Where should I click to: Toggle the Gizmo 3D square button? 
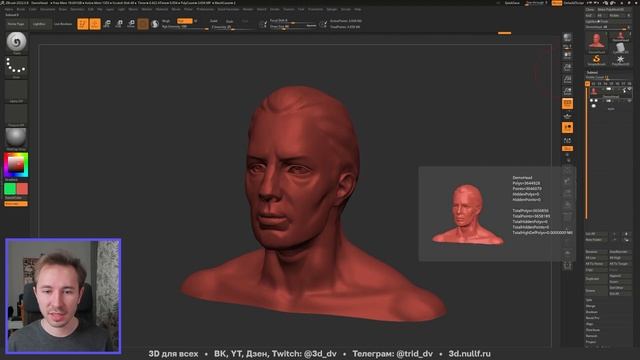pyautogui.click(x=143, y=24)
